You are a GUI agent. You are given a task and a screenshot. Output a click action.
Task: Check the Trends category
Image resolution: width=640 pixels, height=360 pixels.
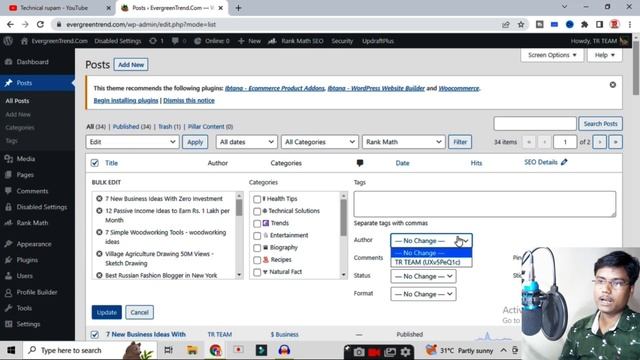257,224
